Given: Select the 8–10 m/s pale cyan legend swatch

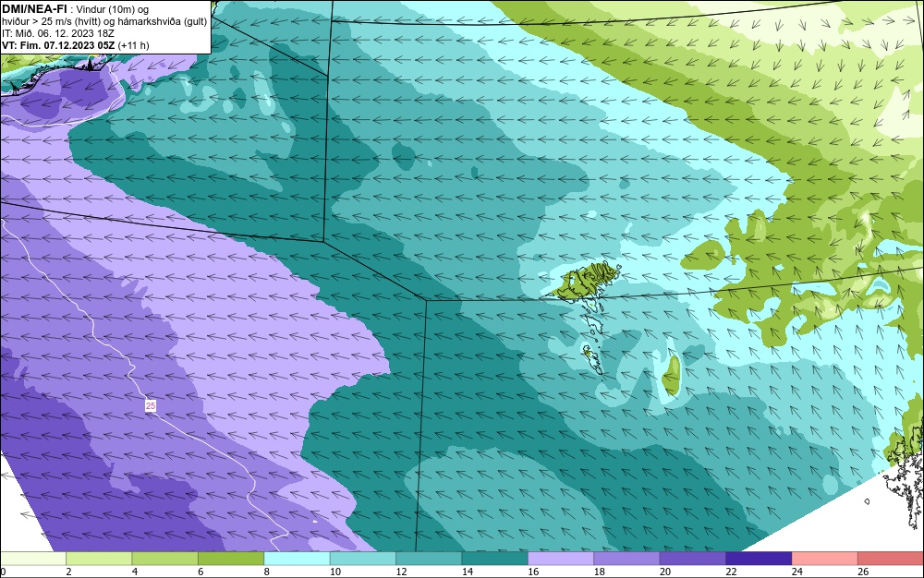Looking at the screenshot, I should [x=297, y=559].
